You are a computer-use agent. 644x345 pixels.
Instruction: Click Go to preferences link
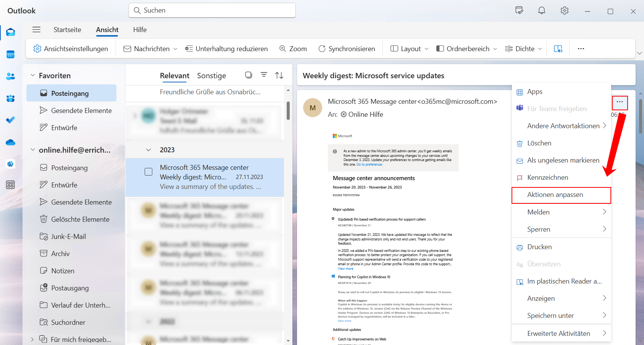(x=369, y=164)
